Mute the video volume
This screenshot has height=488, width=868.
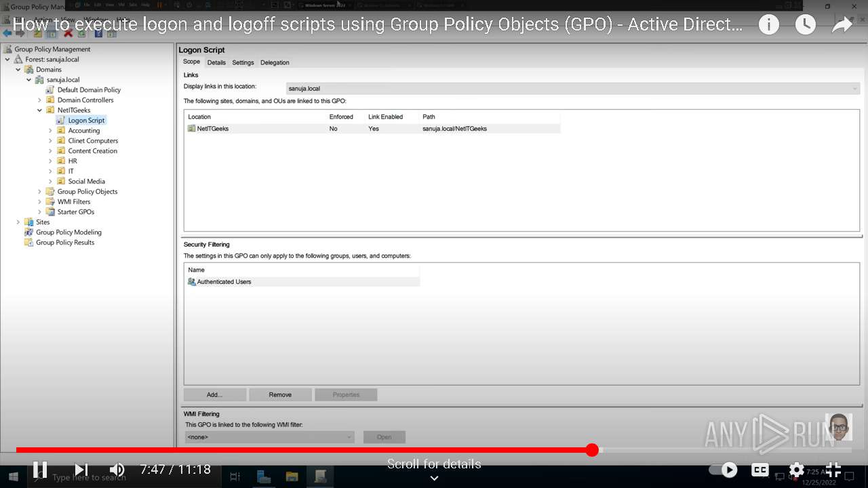(117, 470)
